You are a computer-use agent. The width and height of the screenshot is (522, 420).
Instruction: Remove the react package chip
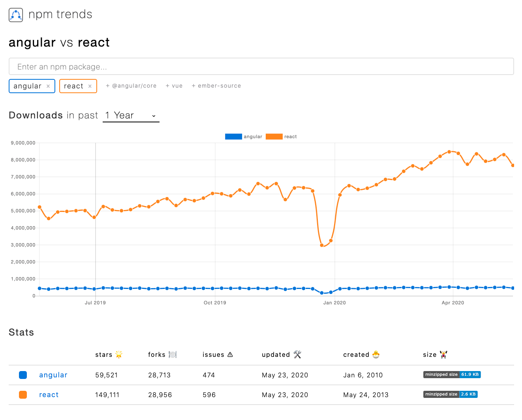[x=90, y=86]
